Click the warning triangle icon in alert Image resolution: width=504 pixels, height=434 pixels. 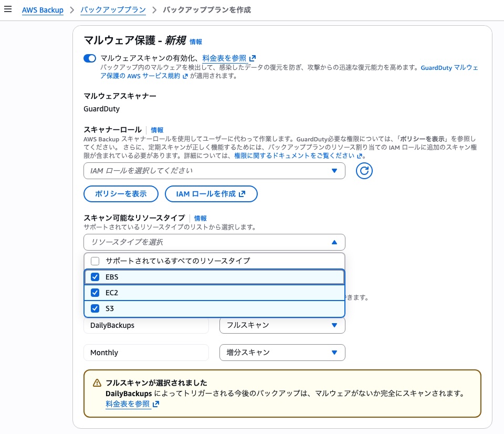click(x=97, y=383)
